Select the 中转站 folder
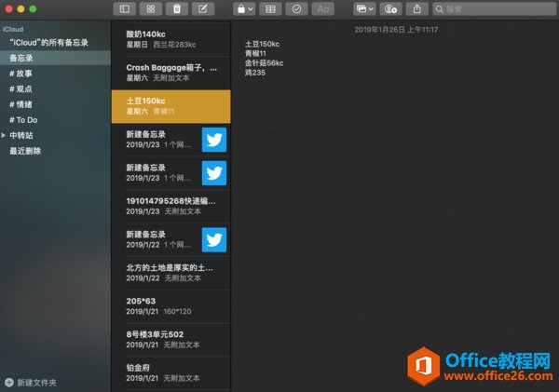The image size is (559, 392). pyautogui.click(x=21, y=135)
